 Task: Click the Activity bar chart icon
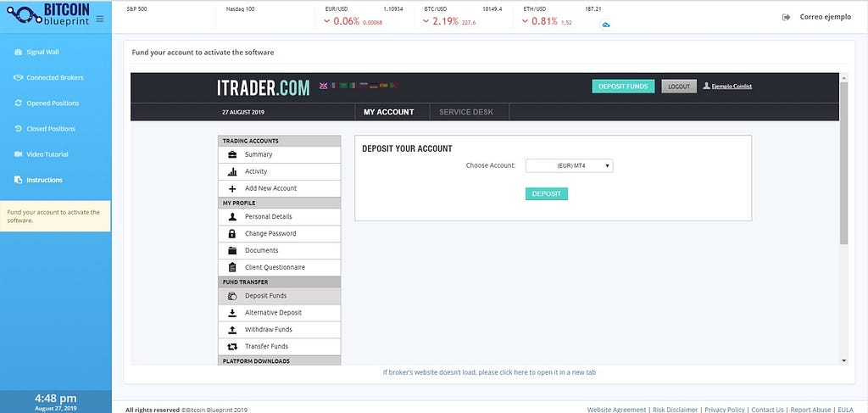point(232,171)
